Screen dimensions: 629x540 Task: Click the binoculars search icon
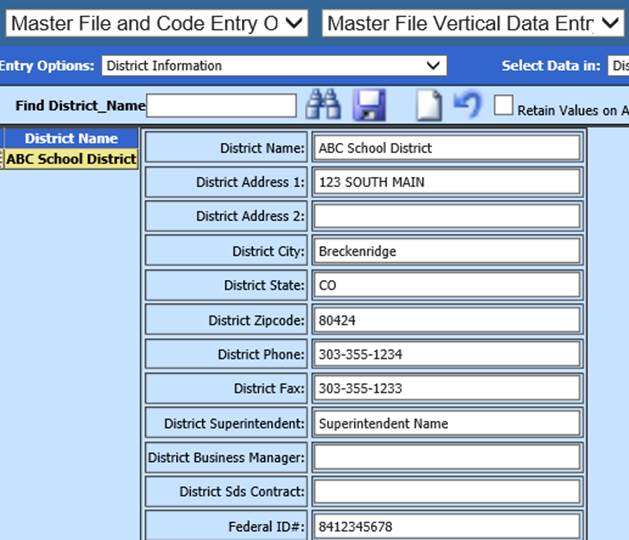coord(324,105)
